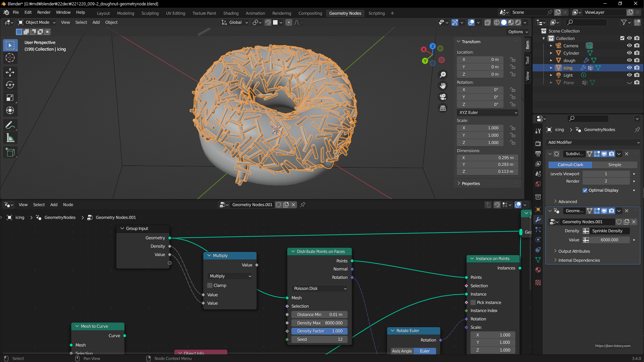Screen dimensions: 644x362
Task: Open the Poisson Disk distribution dropdown
Action: click(x=319, y=289)
